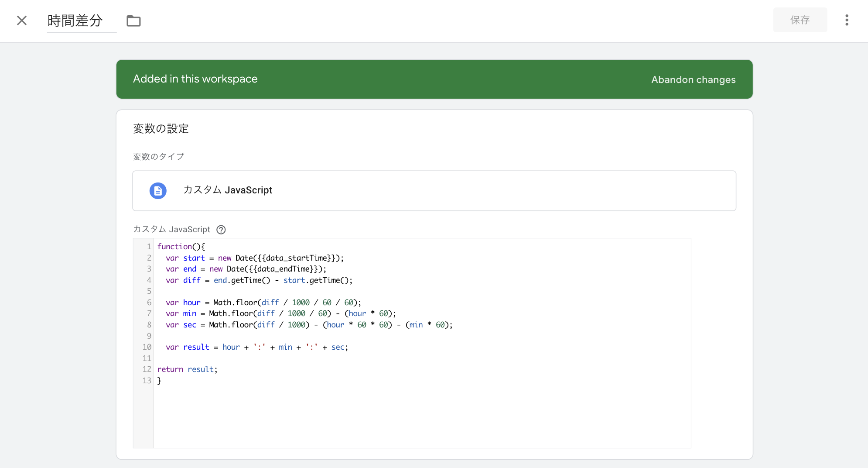Click the Abandon changes link
This screenshot has height=468, width=868.
pos(693,79)
